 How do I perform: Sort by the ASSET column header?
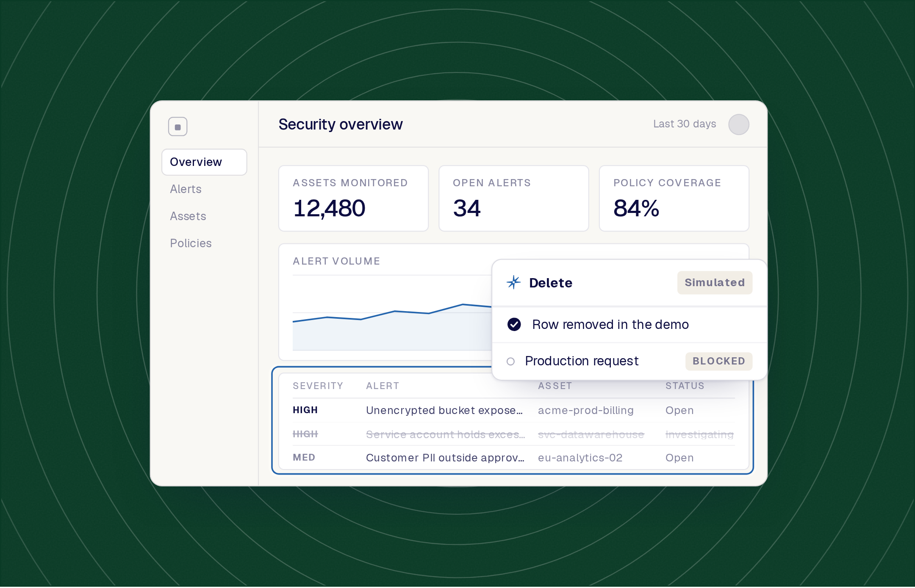(555, 386)
